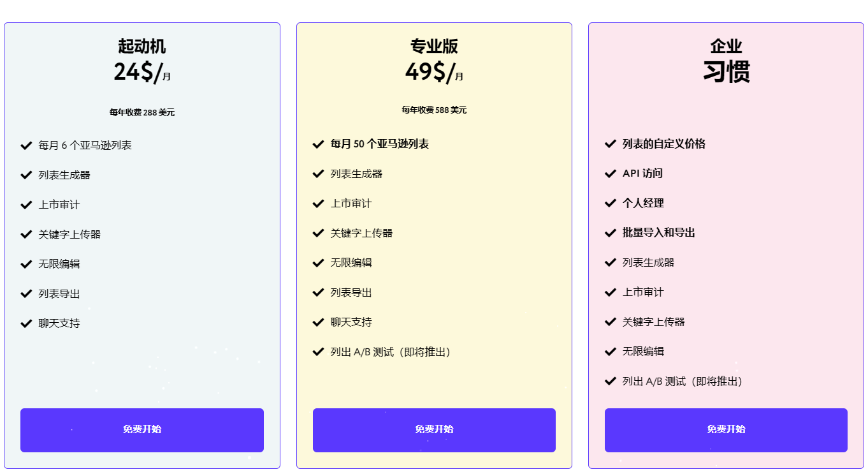Viewport: 868px width, 474px height.
Task: Select the 专业版 plan heading
Action: (x=434, y=46)
